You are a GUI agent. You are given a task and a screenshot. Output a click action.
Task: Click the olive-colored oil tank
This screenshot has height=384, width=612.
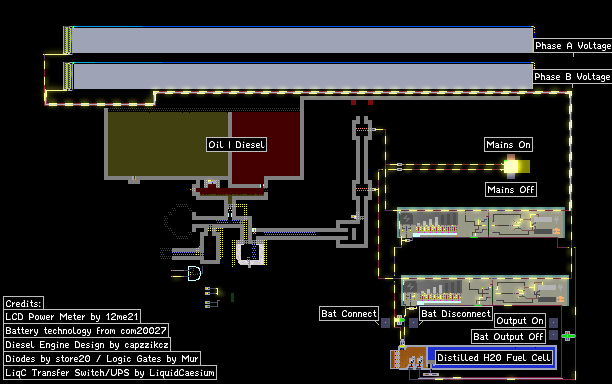pos(168,144)
